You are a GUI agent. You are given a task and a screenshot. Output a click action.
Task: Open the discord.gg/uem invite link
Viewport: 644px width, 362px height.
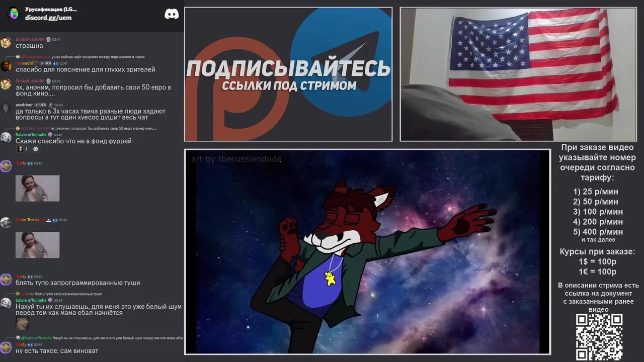pyautogui.click(x=48, y=18)
